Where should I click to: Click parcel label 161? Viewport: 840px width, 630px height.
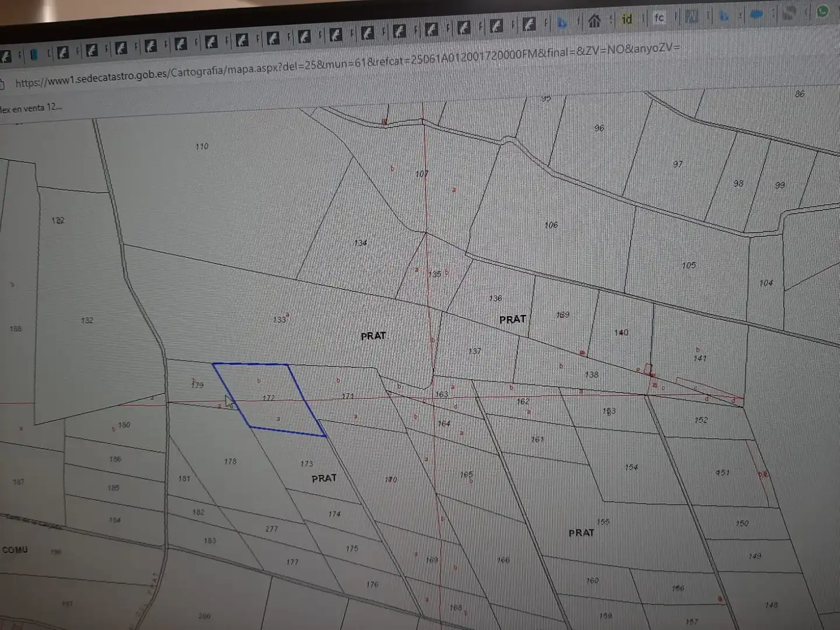537,440
